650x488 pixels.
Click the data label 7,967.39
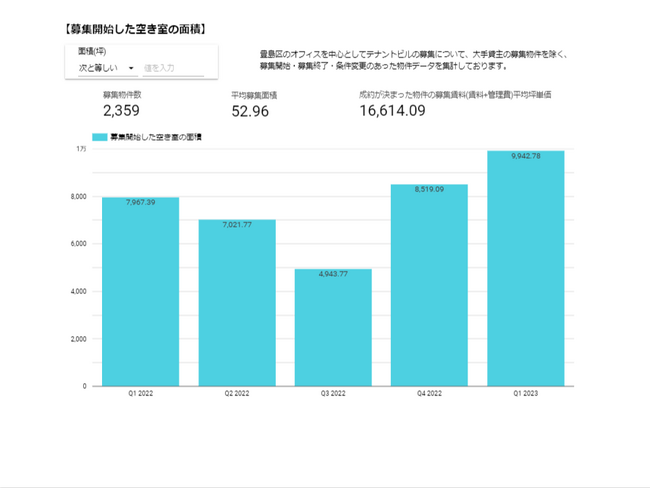tap(140, 203)
